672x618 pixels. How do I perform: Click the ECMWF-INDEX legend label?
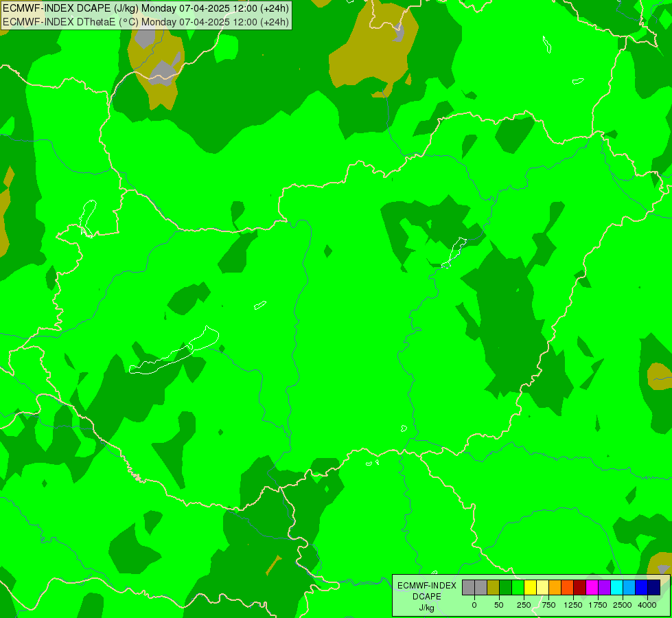tap(427, 586)
